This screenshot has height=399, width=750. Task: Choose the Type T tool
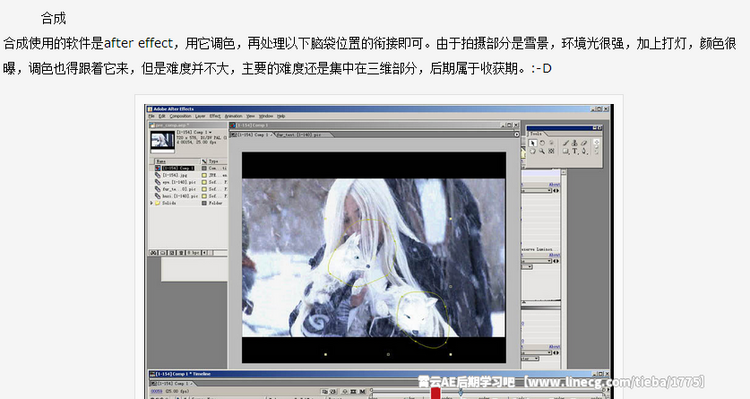point(575,151)
